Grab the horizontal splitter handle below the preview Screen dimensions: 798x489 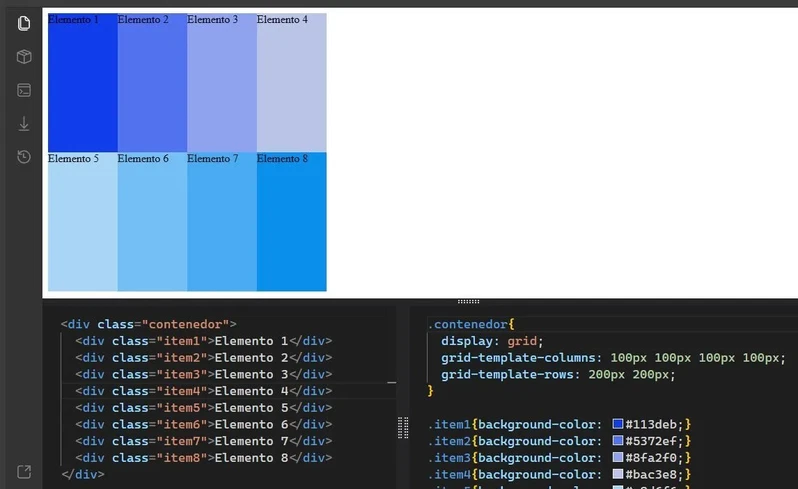click(468, 302)
